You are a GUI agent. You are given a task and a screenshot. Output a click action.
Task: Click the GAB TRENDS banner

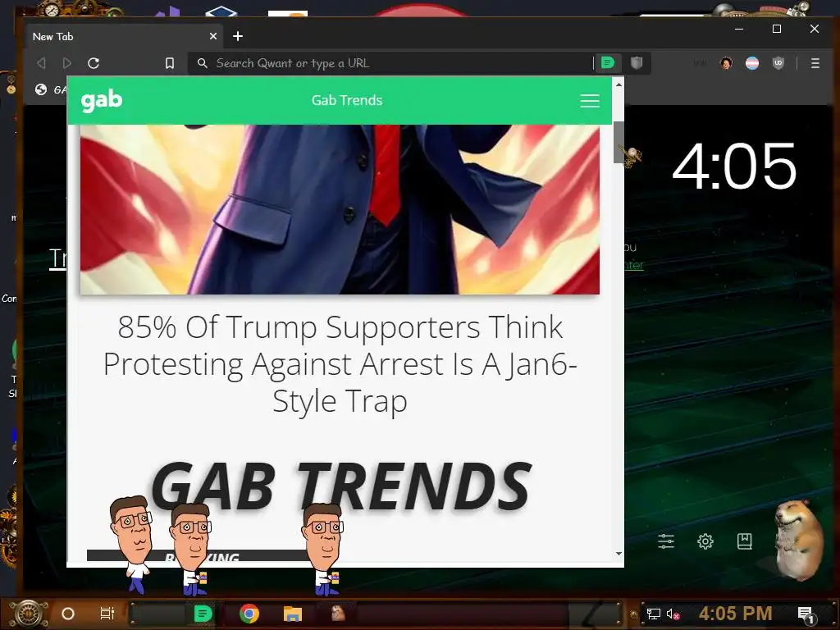pyautogui.click(x=341, y=486)
